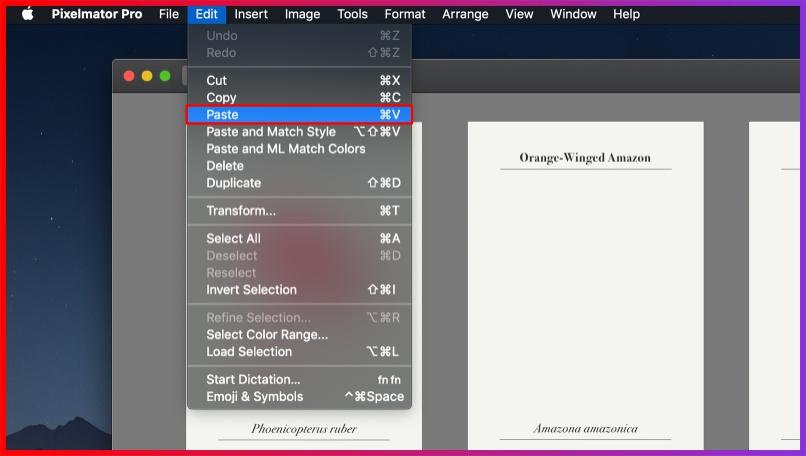Click Paste and ML Match Colors
The image size is (806, 456).
click(x=286, y=149)
